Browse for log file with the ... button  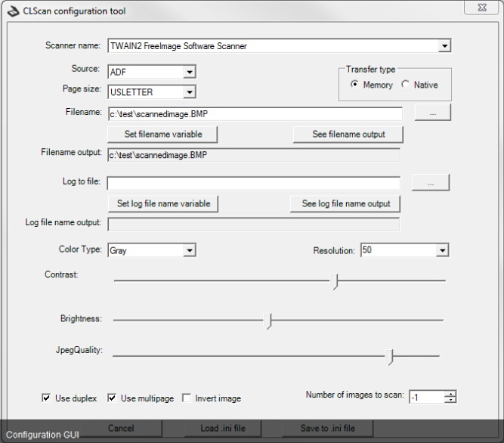click(431, 183)
